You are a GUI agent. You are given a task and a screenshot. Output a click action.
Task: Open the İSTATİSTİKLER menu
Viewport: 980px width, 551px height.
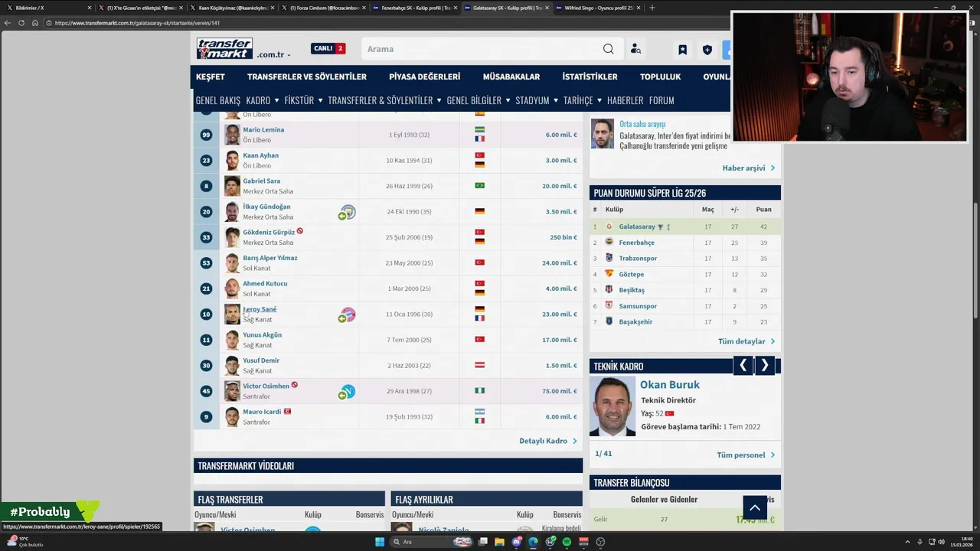(590, 77)
